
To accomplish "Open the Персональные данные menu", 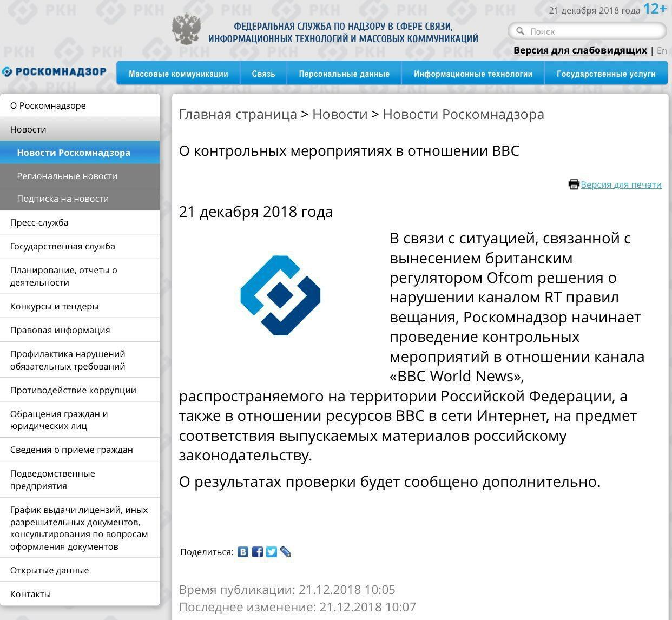I will tap(344, 74).
